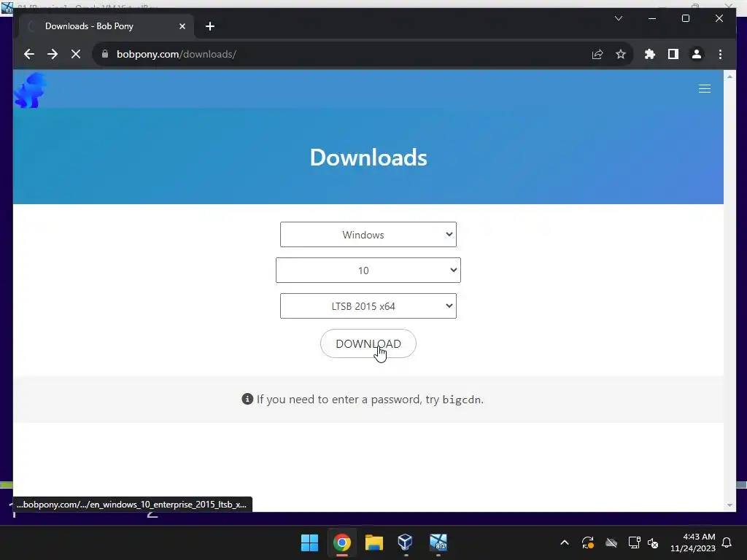Open VirtualBox Manager from the taskbar
The width and height of the screenshot is (747, 560).
(406, 542)
